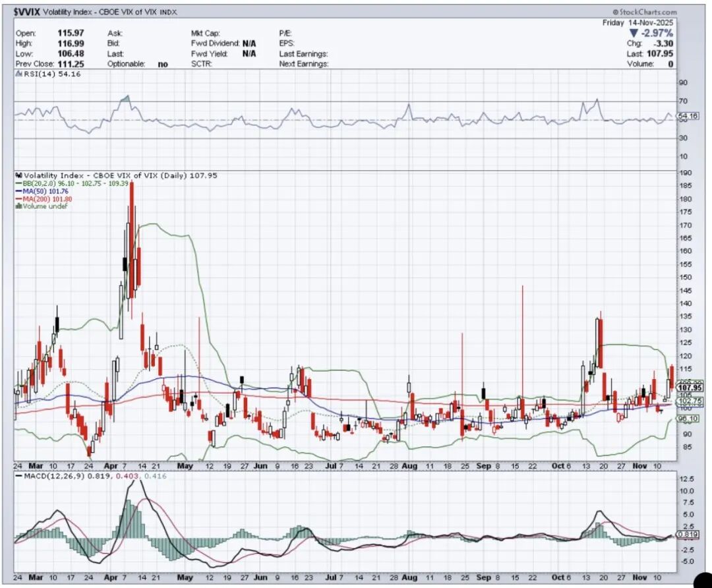
Task: Click the 54.16 value tag on the RSI axis
Action: click(x=688, y=116)
